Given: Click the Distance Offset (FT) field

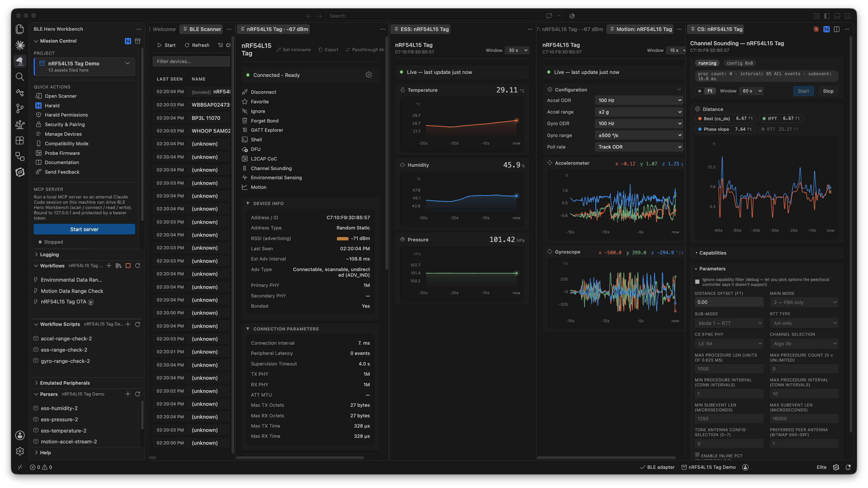Looking at the screenshot, I should [x=729, y=302].
